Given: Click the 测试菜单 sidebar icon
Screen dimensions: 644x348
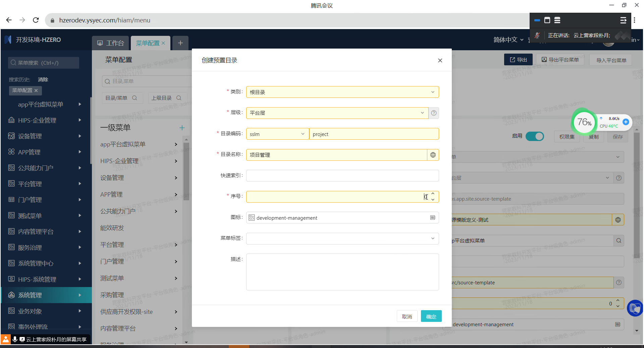Looking at the screenshot, I should click(11, 215).
